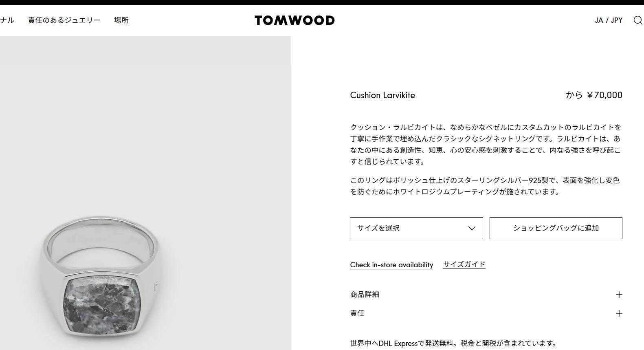Expand the 商品詳細 section
The image size is (644, 350).
[486, 295]
